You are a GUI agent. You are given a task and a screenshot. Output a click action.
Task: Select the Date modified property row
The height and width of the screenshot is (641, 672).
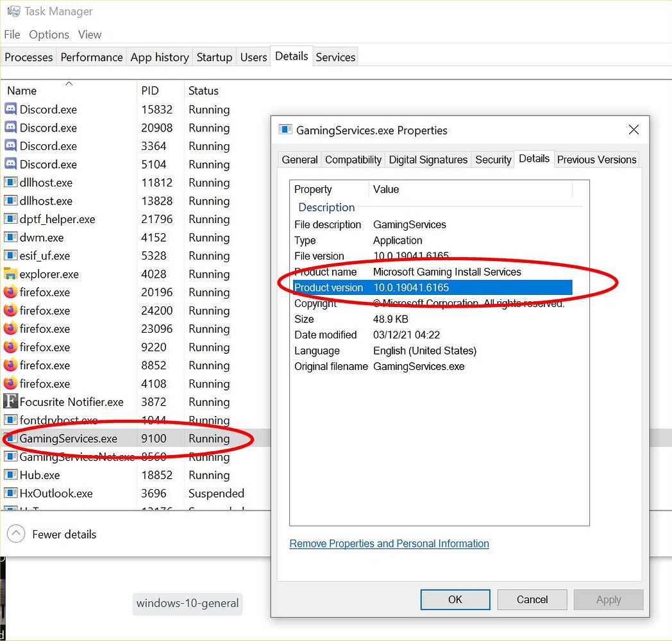pyautogui.click(x=432, y=335)
